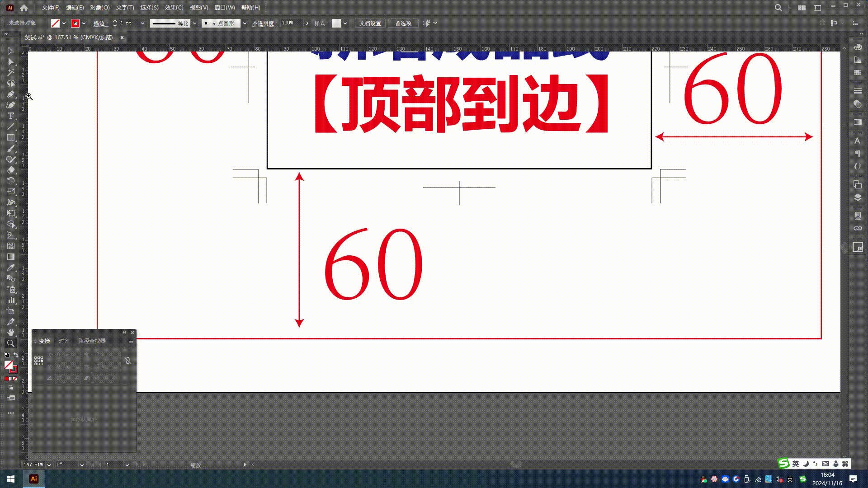Select the Selection tool
The width and height of the screenshot is (868, 488).
point(11,51)
